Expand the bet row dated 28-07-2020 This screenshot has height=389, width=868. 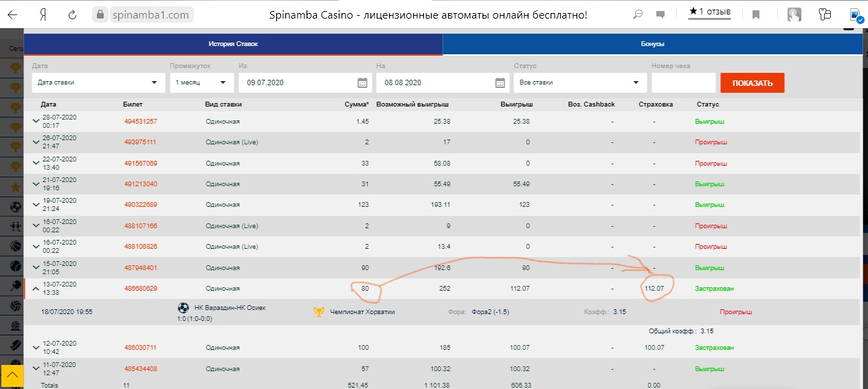pos(36,122)
